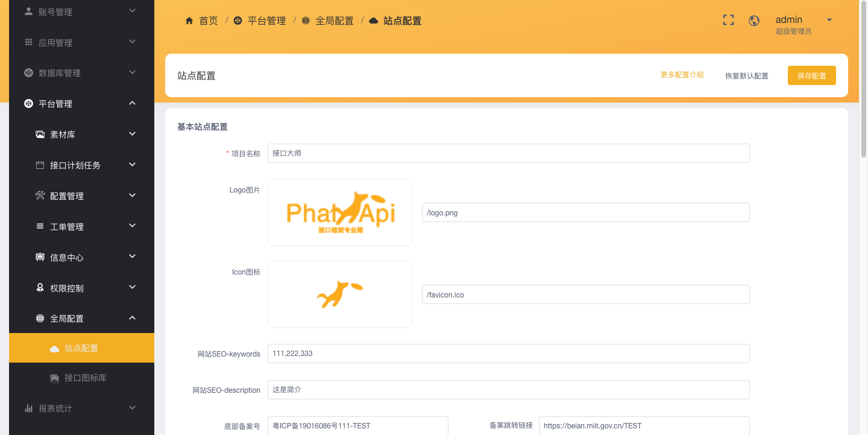Expand the 接口计划任务 submenu arrow
The height and width of the screenshot is (435, 868).
(133, 165)
